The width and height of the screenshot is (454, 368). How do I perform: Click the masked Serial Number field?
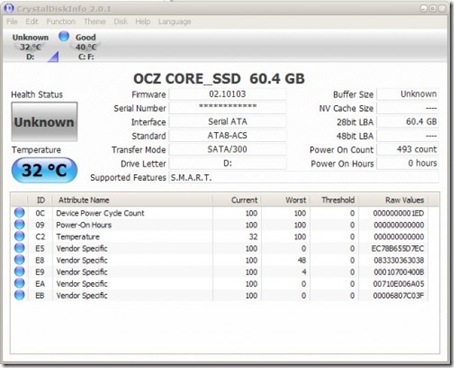coord(228,108)
